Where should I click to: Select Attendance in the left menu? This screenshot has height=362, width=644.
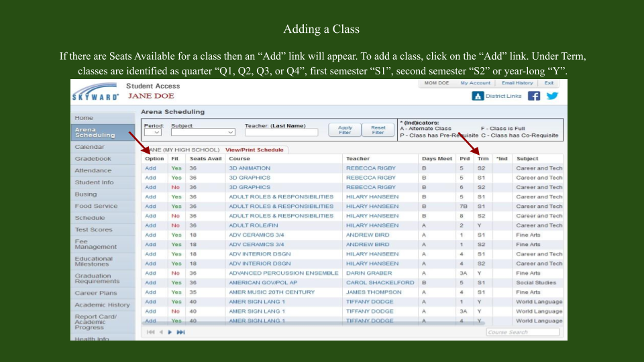93,171
